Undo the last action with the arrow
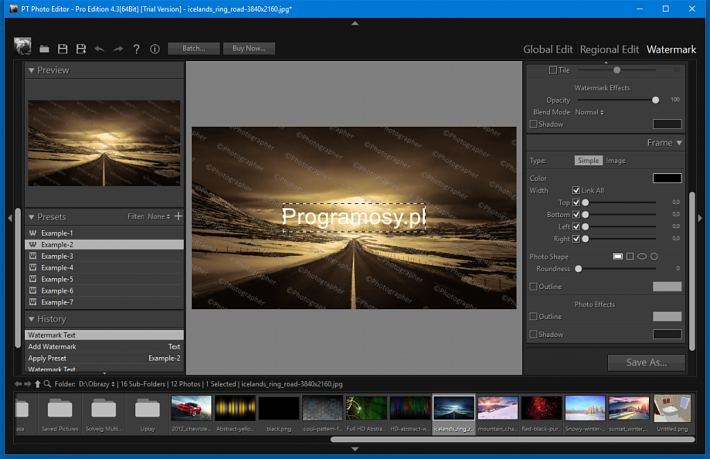Viewport: 710px width, 459px height. pyautogui.click(x=100, y=49)
